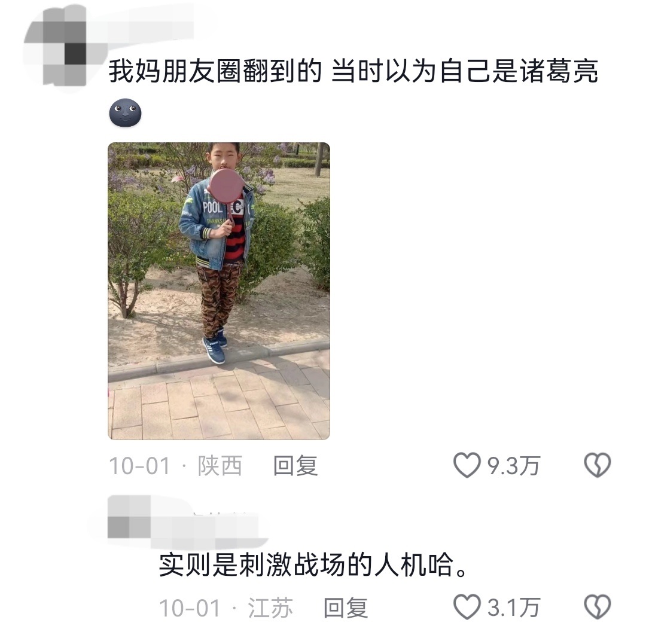Tap the 9.3万 like count

pos(513,466)
